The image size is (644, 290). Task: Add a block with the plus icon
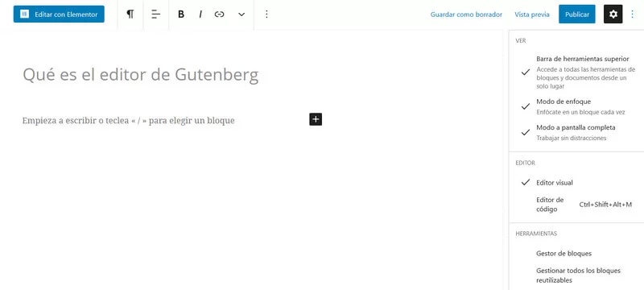point(316,119)
